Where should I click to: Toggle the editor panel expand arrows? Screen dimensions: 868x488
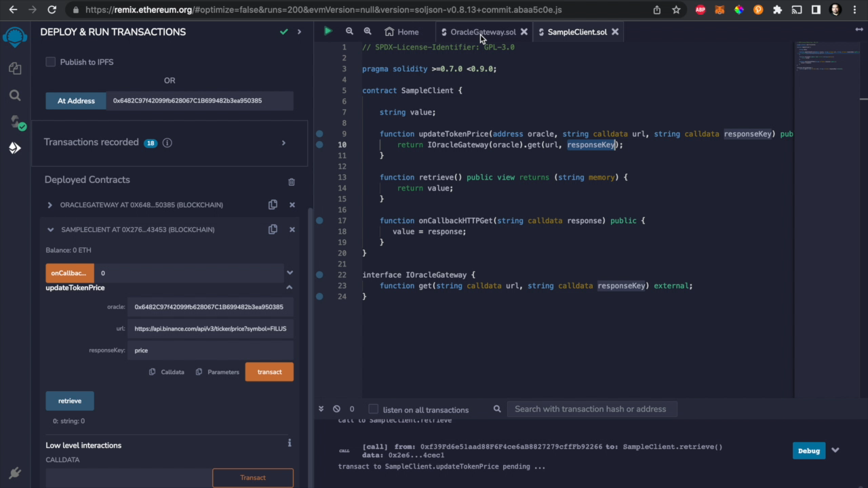coord(859,29)
